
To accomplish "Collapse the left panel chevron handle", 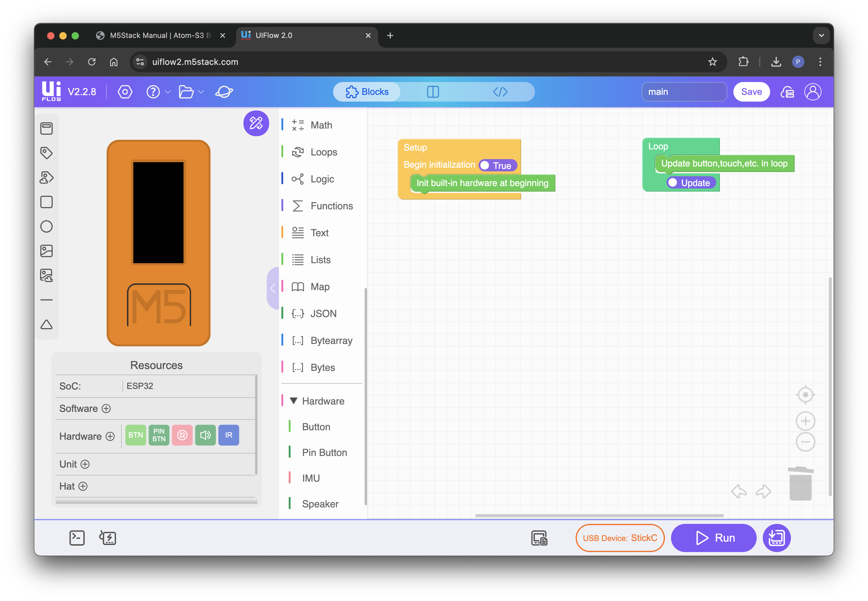I will coord(273,289).
